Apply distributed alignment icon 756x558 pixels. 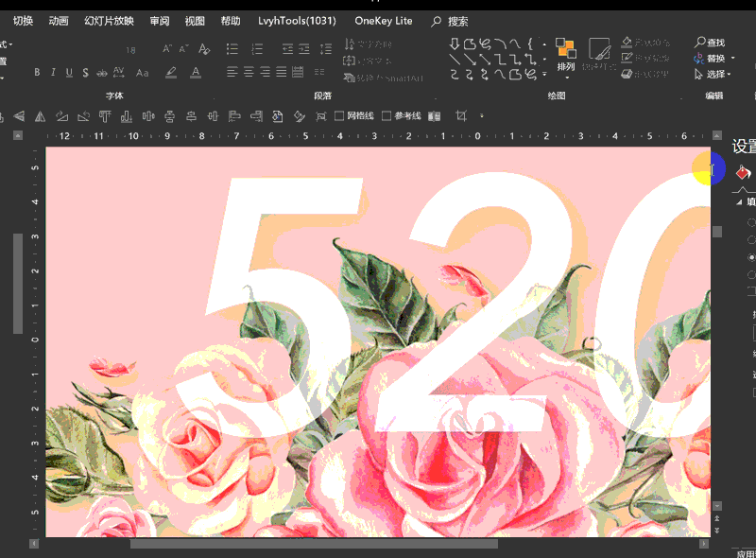(x=298, y=73)
